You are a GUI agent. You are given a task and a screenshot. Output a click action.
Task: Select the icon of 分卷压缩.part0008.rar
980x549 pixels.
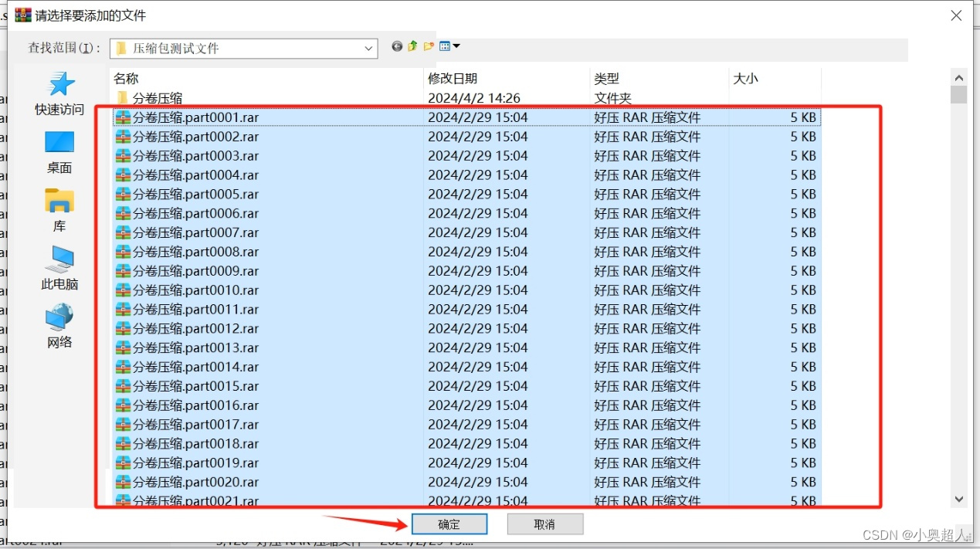(x=123, y=252)
